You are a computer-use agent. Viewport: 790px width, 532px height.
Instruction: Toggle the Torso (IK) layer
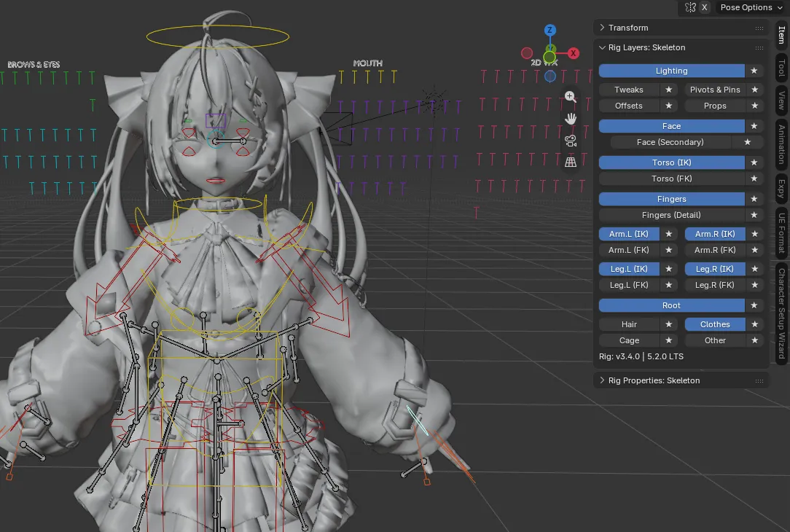point(672,163)
